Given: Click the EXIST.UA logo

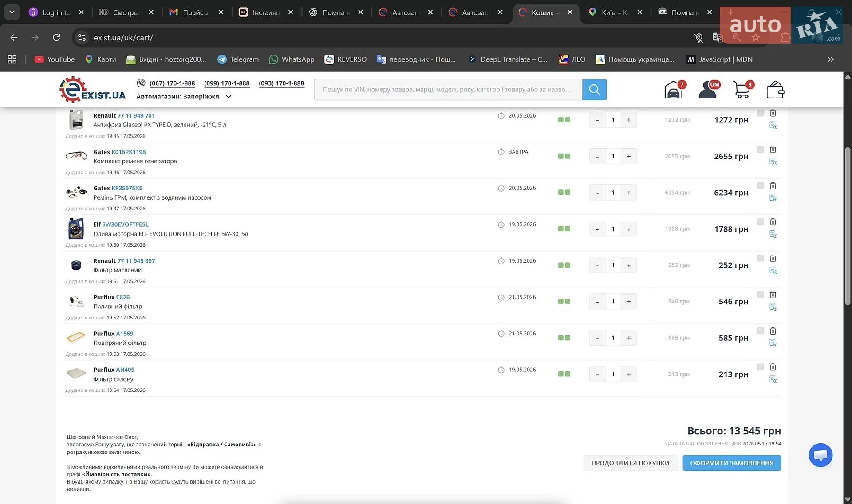Looking at the screenshot, I should click(92, 90).
